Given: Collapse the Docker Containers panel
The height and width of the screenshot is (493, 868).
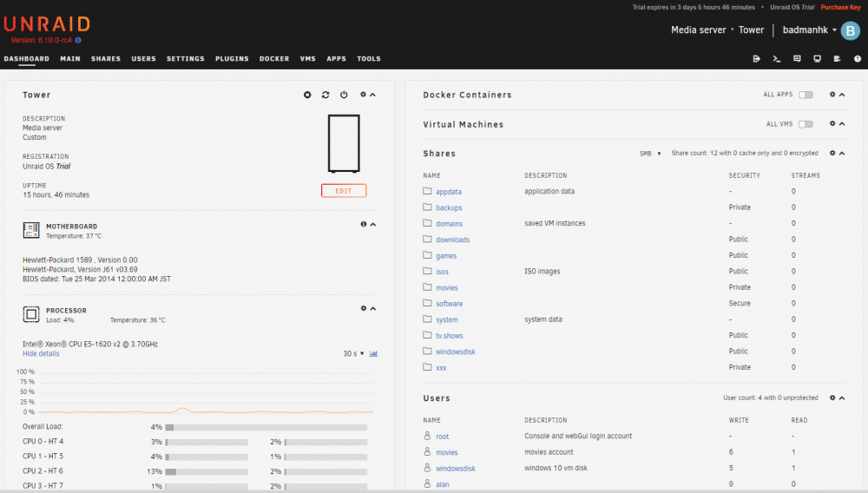Looking at the screenshot, I should point(842,95).
